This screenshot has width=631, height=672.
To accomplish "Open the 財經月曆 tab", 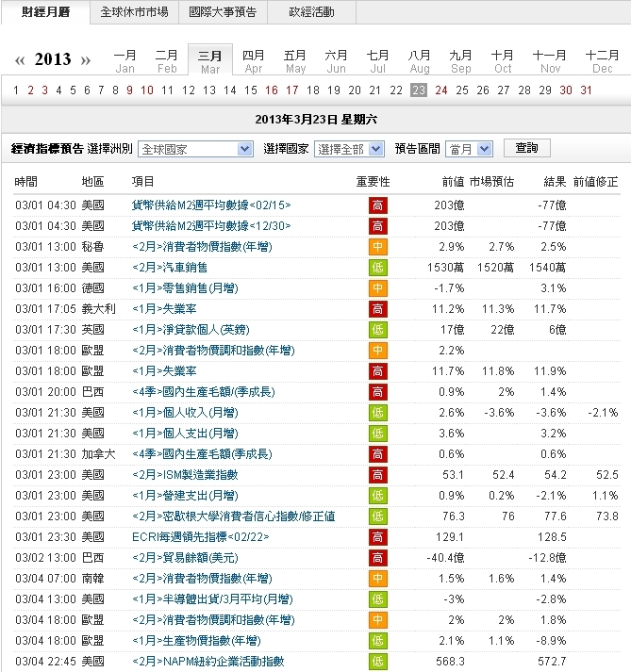I will [x=45, y=12].
